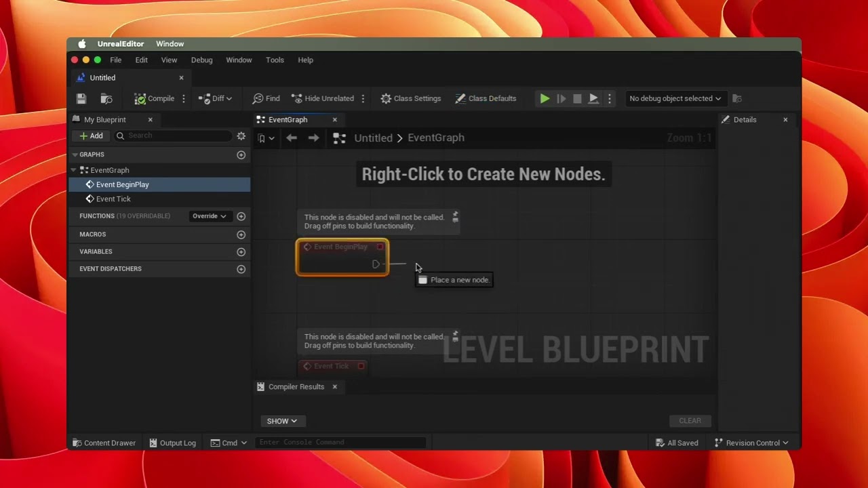Image resolution: width=868 pixels, height=488 pixels.
Task: Click the Save blueprint disk icon
Action: pyautogui.click(x=81, y=99)
